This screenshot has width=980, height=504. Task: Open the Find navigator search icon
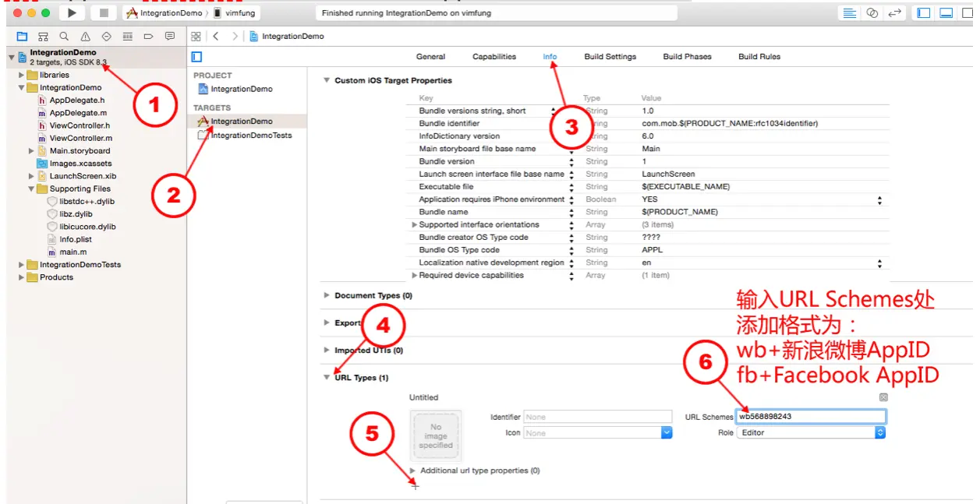click(x=64, y=37)
